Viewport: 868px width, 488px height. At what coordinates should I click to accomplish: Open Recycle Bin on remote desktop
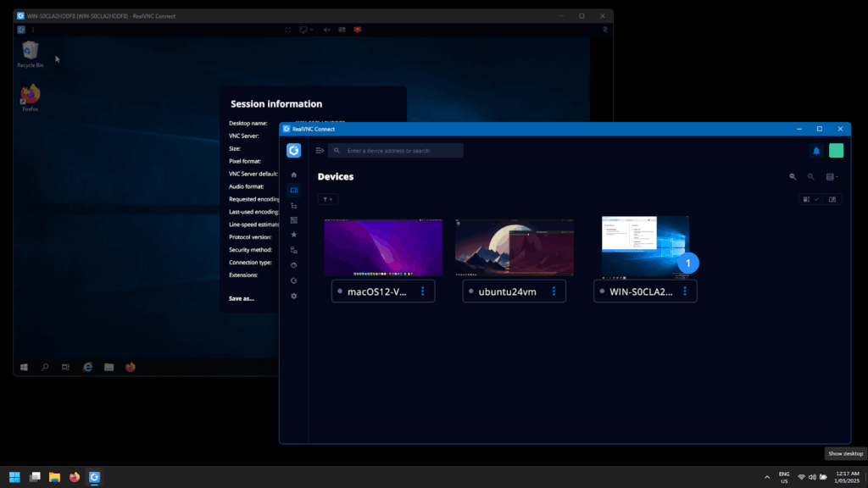pos(31,55)
